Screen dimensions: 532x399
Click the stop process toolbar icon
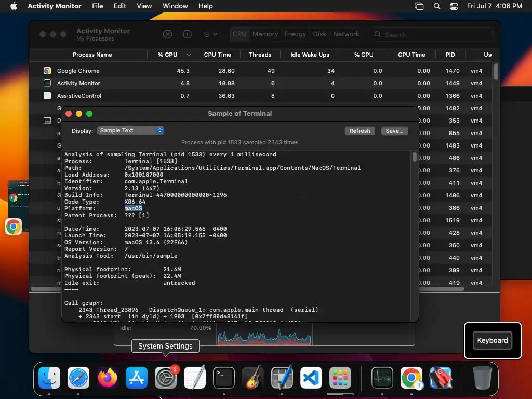pyautogui.click(x=167, y=34)
